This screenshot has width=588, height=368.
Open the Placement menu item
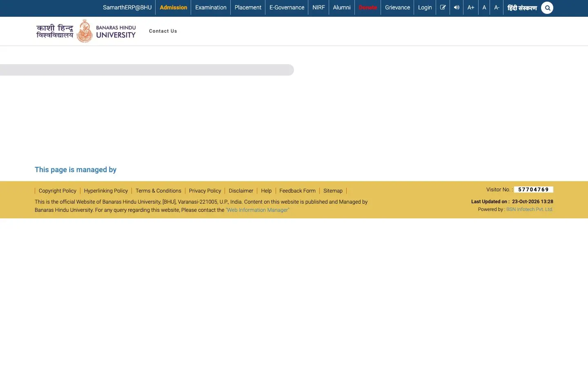(248, 7)
